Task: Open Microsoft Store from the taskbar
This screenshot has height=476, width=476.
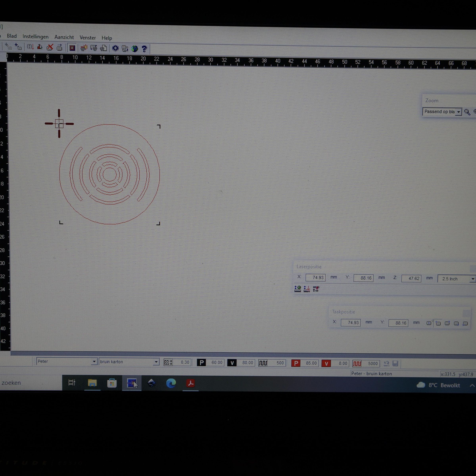Action: 112,383
